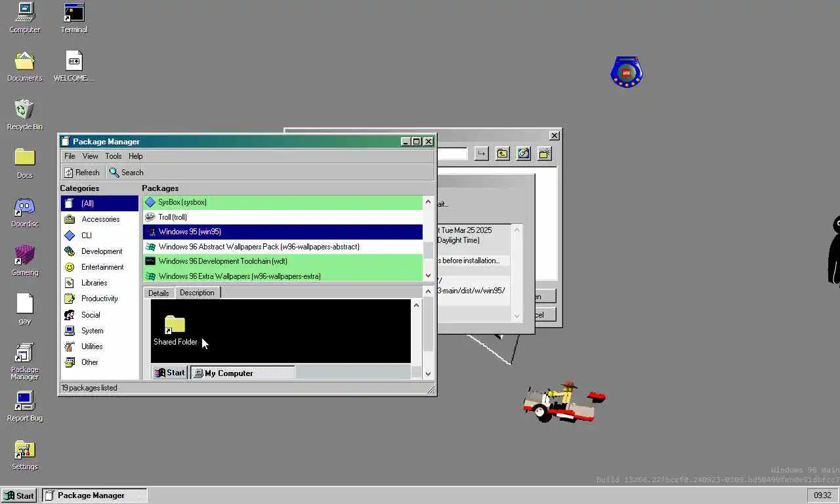This screenshot has width=840, height=504.
Task: Maximize the Package Manager window
Action: [x=416, y=142]
